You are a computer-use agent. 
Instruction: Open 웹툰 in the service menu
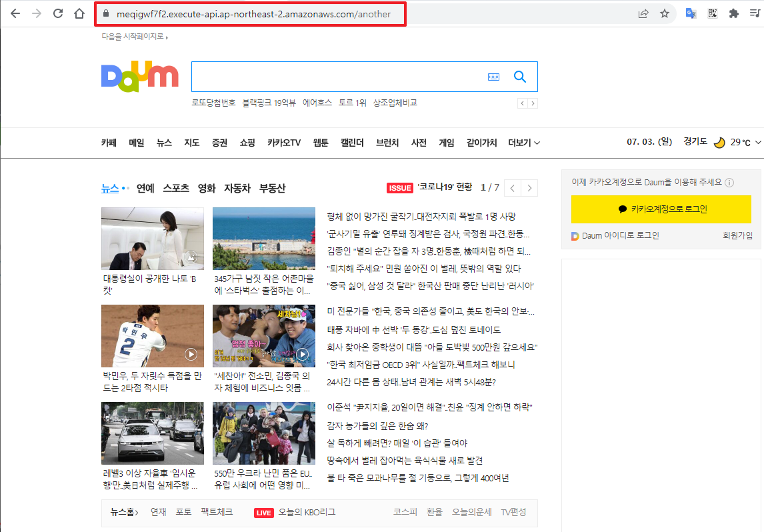click(321, 143)
